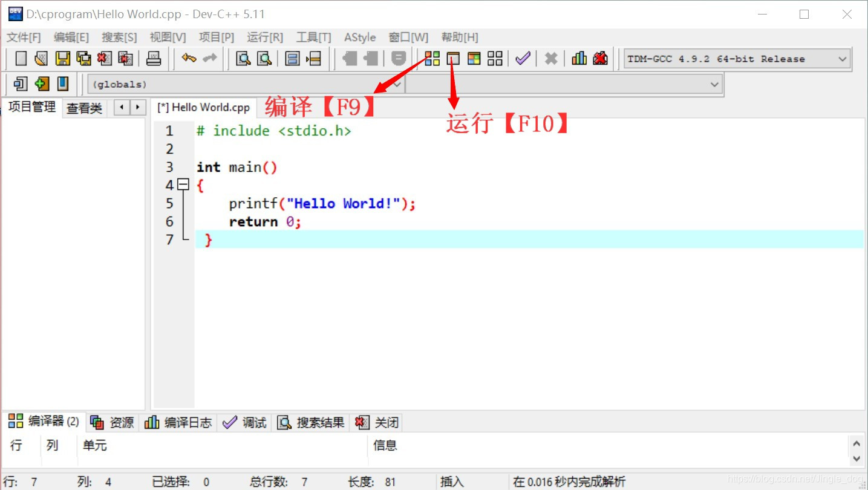This screenshot has width=868, height=490.
Task: Select the 编译器 (2) bottom tab
Action: pyautogui.click(x=44, y=422)
